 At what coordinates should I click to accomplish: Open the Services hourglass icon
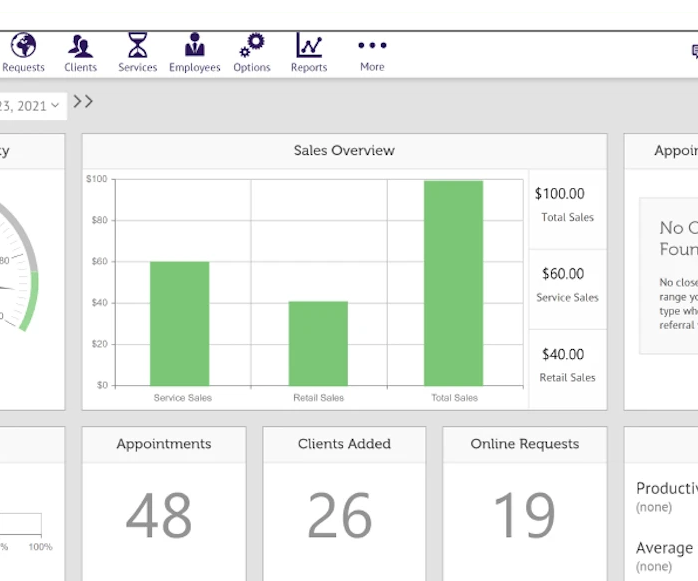(x=137, y=46)
